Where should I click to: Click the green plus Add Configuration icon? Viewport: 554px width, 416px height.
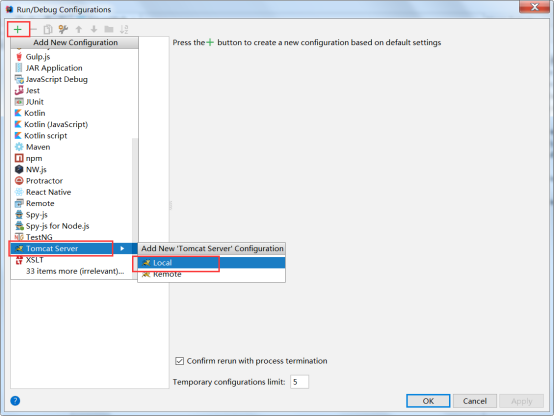click(18, 29)
